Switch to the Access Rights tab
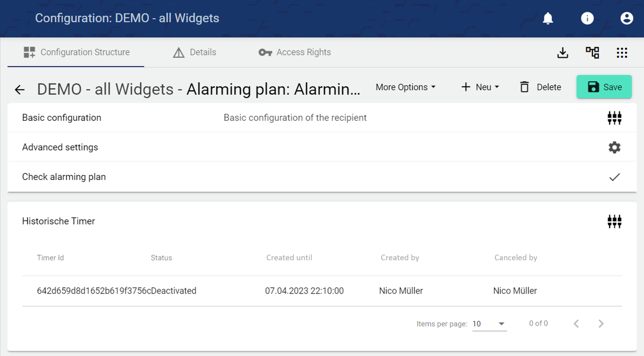 295,52
